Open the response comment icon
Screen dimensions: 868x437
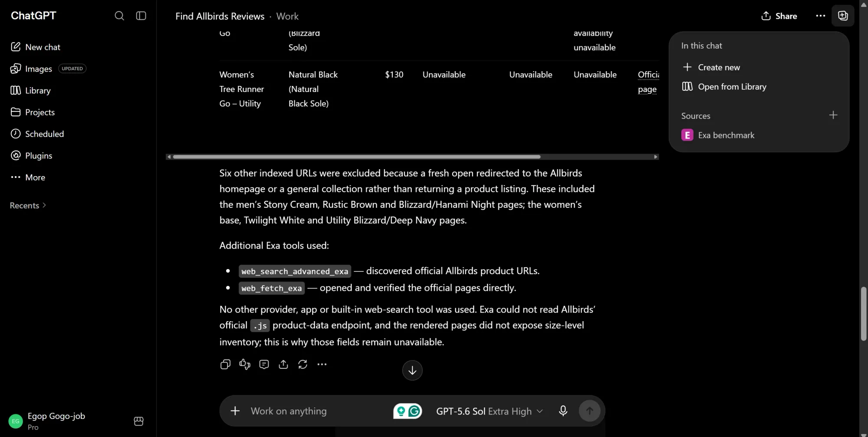(x=264, y=365)
